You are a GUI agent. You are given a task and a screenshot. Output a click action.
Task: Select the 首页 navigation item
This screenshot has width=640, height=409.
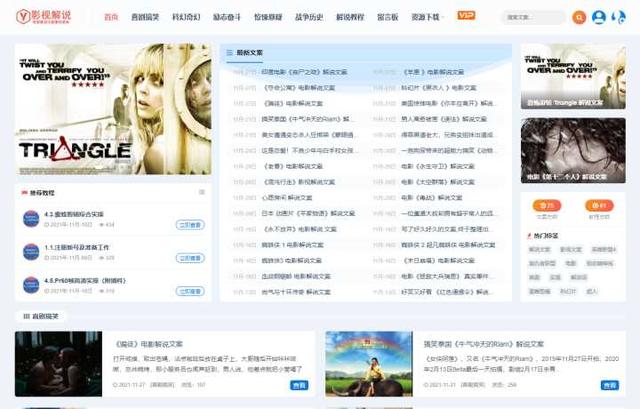pyautogui.click(x=111, y=17)
